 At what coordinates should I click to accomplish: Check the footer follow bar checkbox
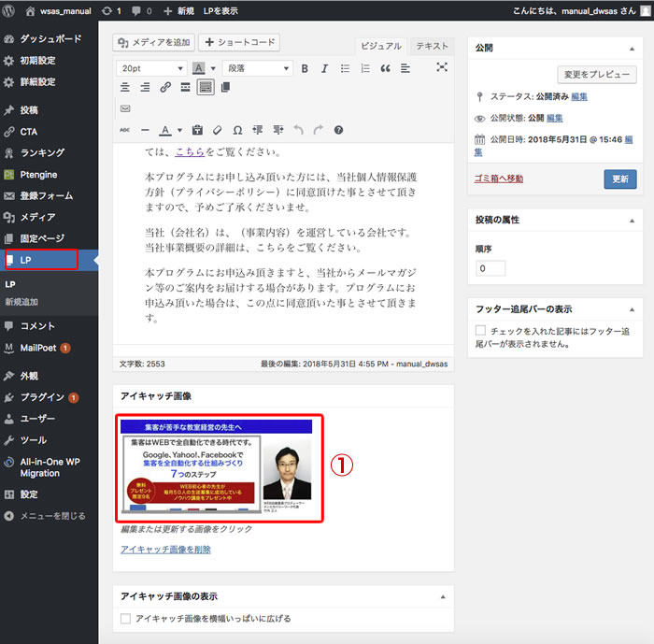[480, 331]
